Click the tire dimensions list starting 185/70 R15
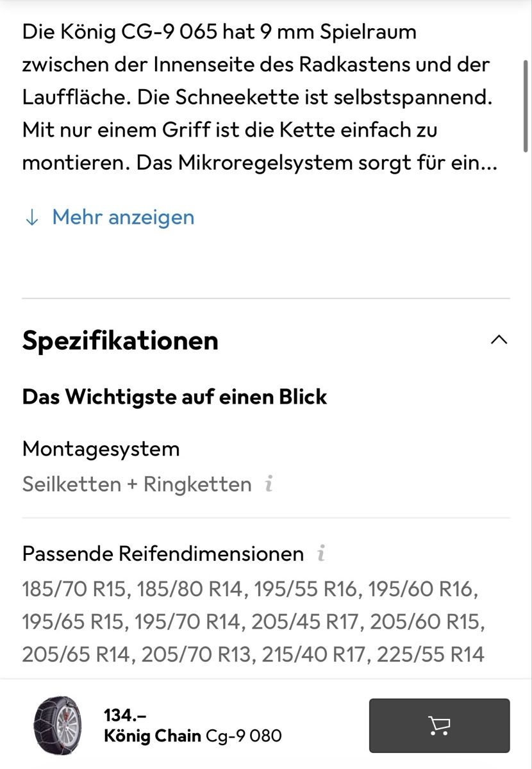The width and height of the screenshot is (532, 769). coord(253,621)
